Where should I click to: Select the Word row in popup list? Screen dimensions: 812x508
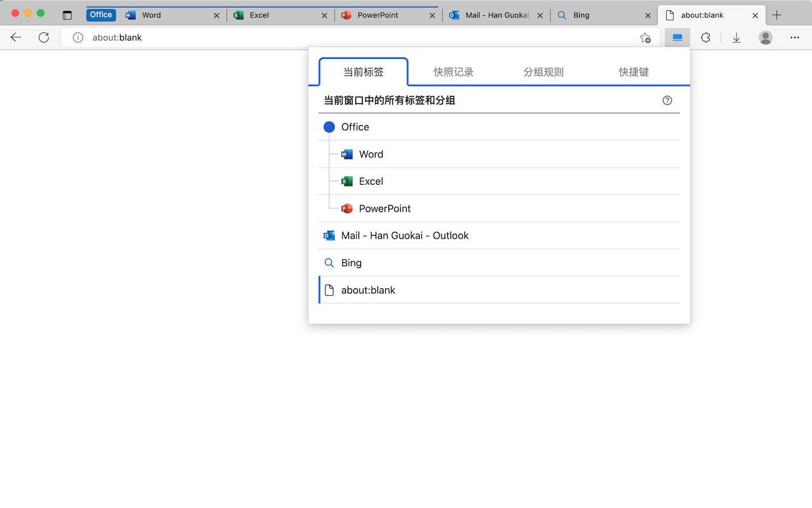point(499,154)
